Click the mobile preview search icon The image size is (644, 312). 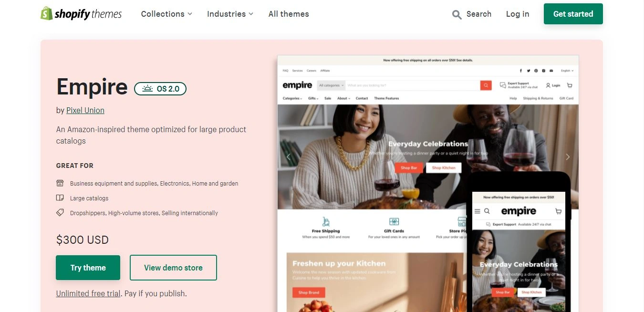487,211
